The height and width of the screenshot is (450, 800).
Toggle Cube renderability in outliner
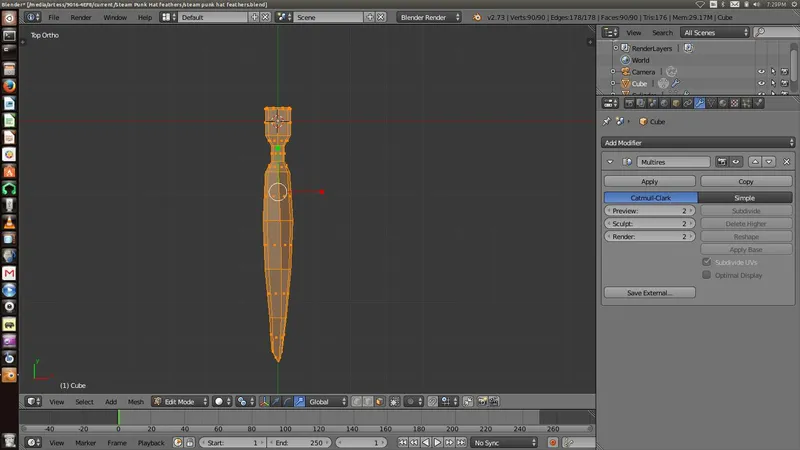click(x=785, y=84)
